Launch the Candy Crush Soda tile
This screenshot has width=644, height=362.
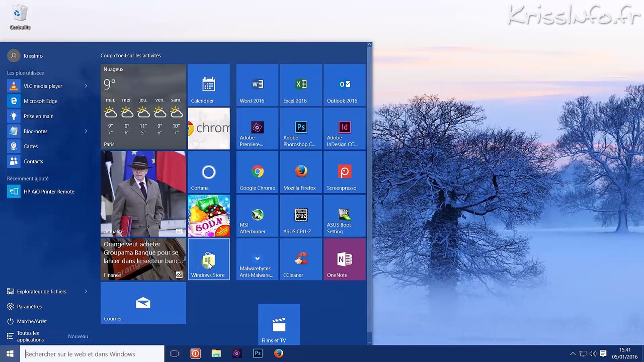(209, 216)
